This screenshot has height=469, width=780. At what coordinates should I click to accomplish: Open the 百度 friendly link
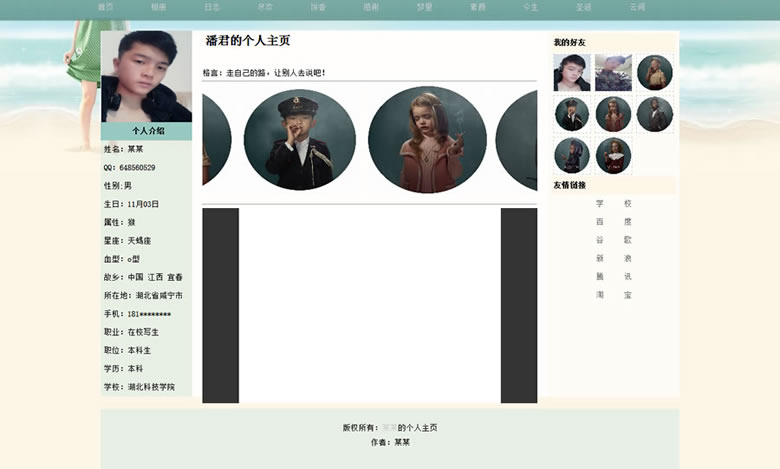coord(613,222)
